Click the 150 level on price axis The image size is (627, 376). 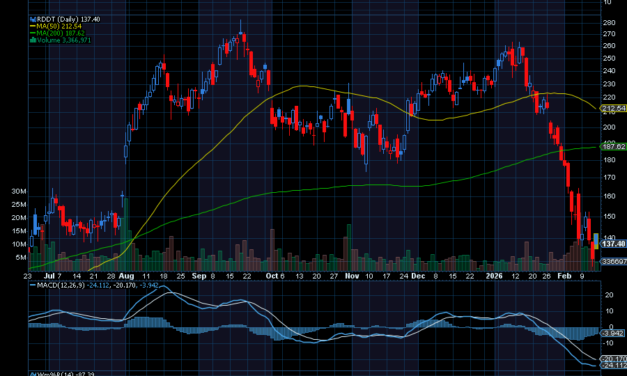pyautogui.click(x=609, y=216)
